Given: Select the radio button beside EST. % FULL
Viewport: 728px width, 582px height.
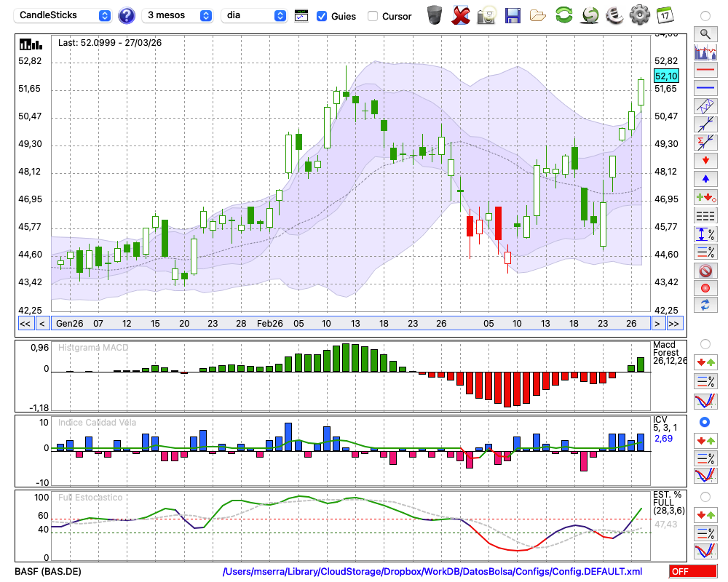Looking at the screenshot, I should 705,496.
